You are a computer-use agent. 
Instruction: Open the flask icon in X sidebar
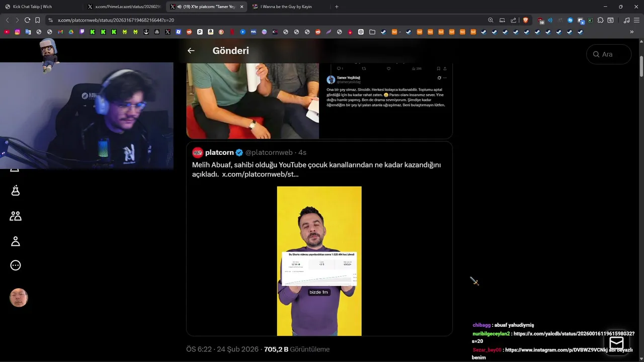pos(16,191)
